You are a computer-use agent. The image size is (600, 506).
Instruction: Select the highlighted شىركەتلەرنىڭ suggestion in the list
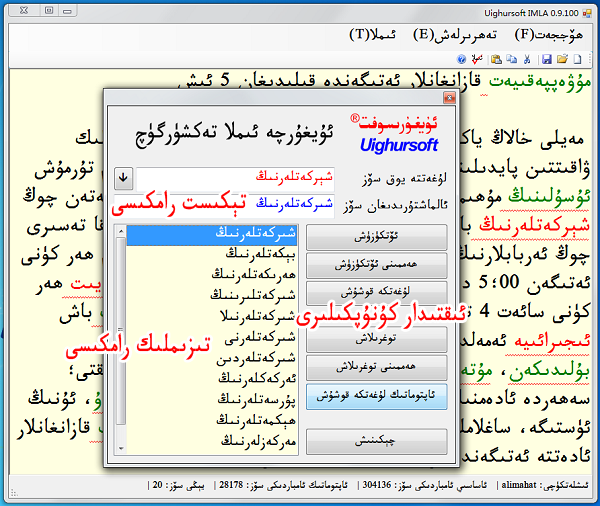coord(212,234)
